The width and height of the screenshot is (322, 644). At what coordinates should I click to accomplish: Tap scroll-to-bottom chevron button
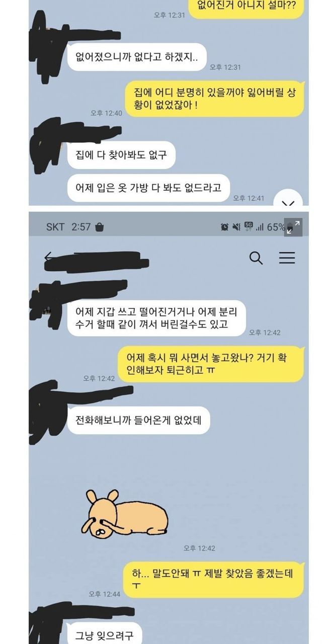[x=288, y=201]
